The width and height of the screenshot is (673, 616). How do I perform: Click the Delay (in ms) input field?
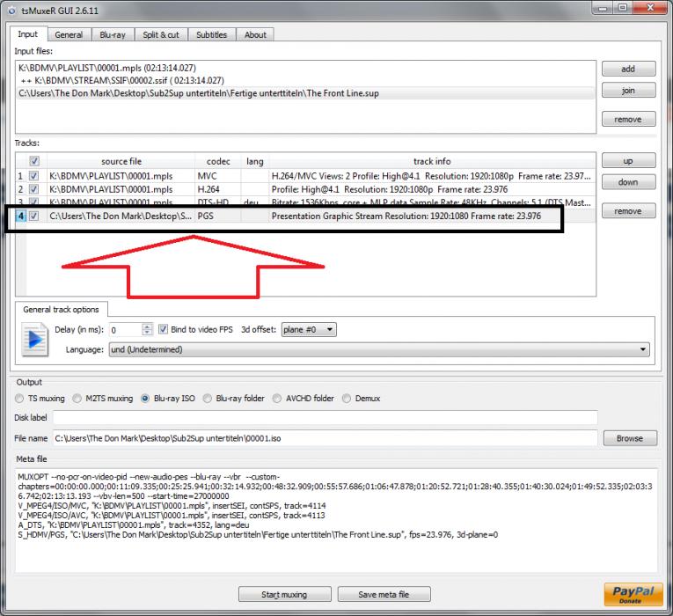click(x=126, y=330)
